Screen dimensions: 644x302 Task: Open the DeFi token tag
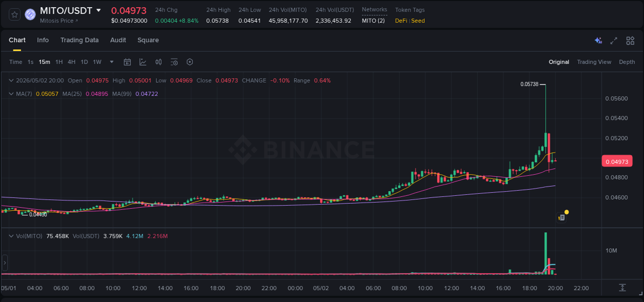click(401, 21)
